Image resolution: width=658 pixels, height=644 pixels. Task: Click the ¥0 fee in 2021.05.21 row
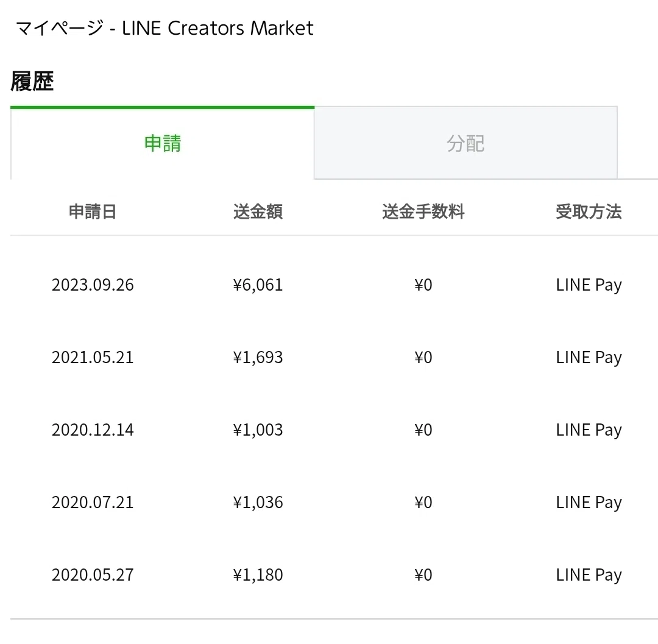[x=423, y=358]
